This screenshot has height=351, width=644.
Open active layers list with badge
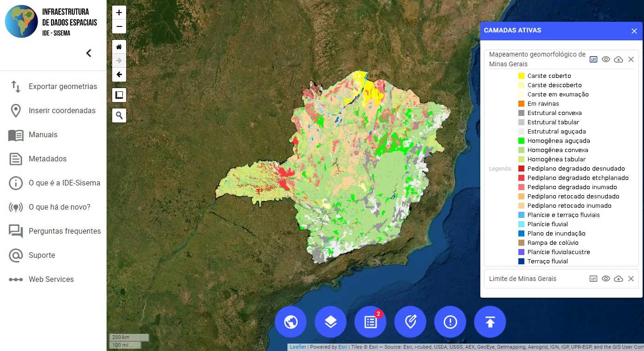[x=370, y=322]
